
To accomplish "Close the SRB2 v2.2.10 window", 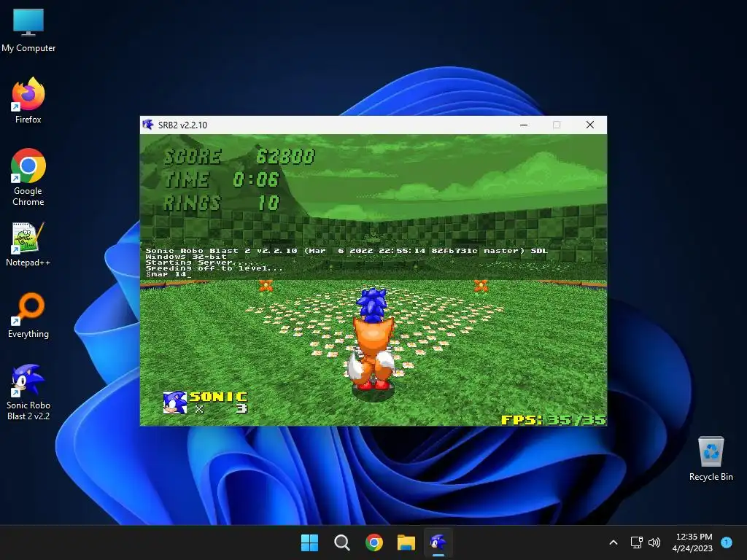I will (589, 125).
